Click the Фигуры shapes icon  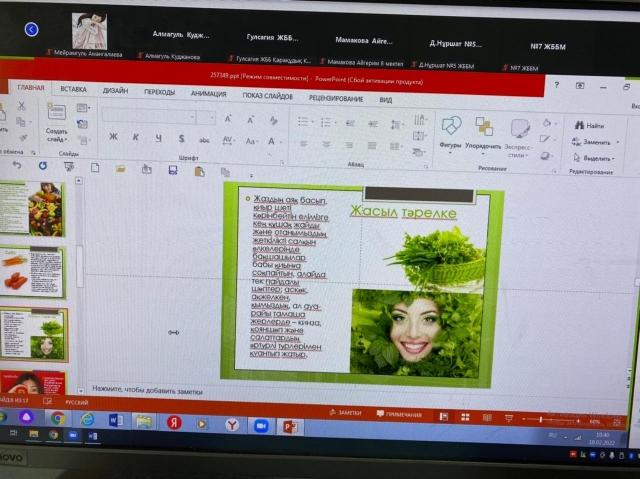[451, 128]
